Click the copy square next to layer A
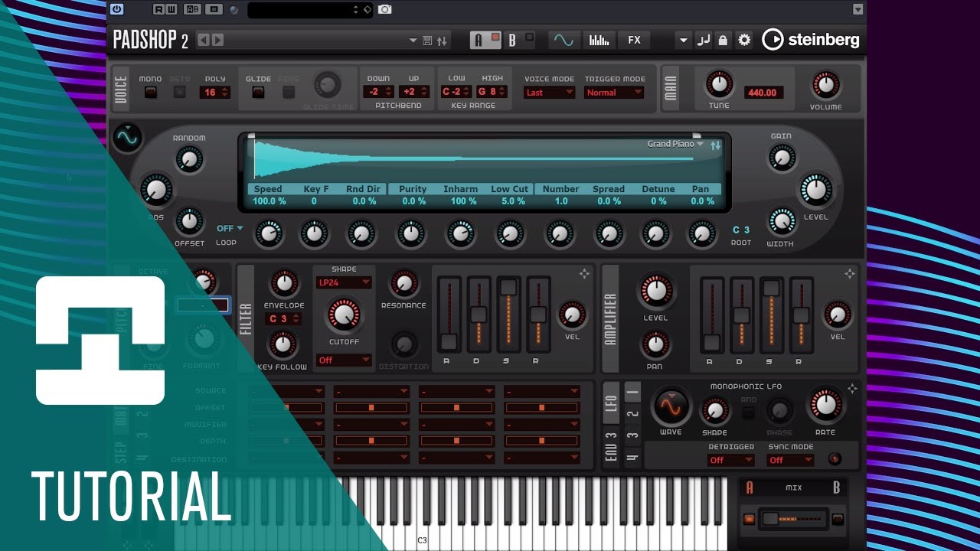This screenshot has width=980, height=551. (x=495, y=37)
